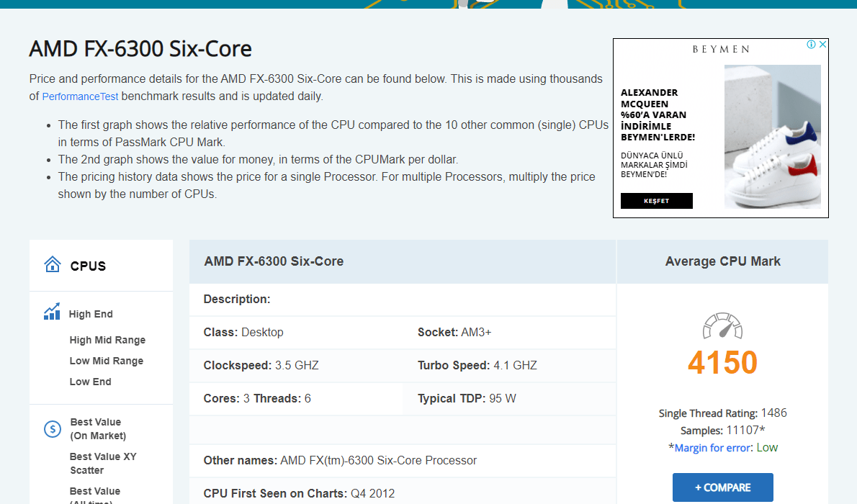
Task: Click the KEŞFET button in the ad
Action: (656, 201)
